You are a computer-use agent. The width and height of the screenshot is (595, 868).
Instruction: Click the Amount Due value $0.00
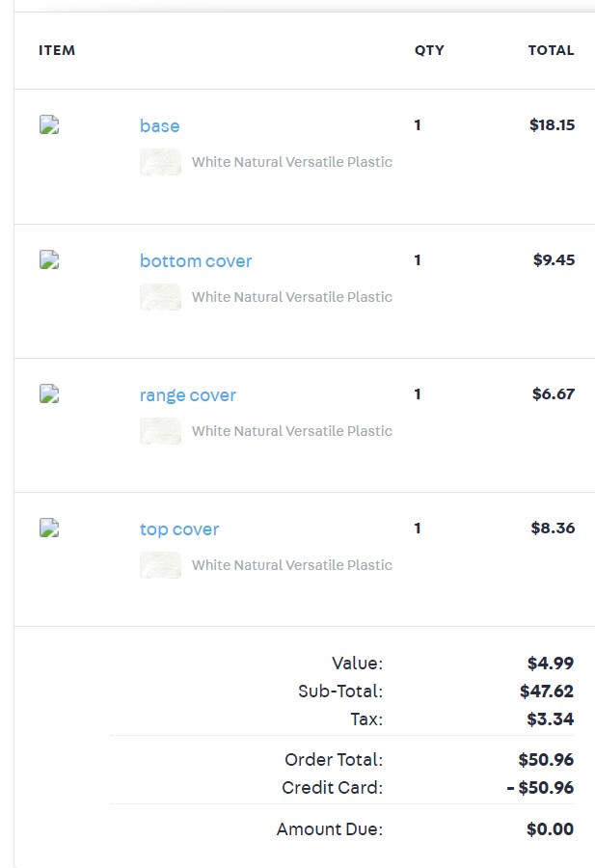click(x=550, y=828)
